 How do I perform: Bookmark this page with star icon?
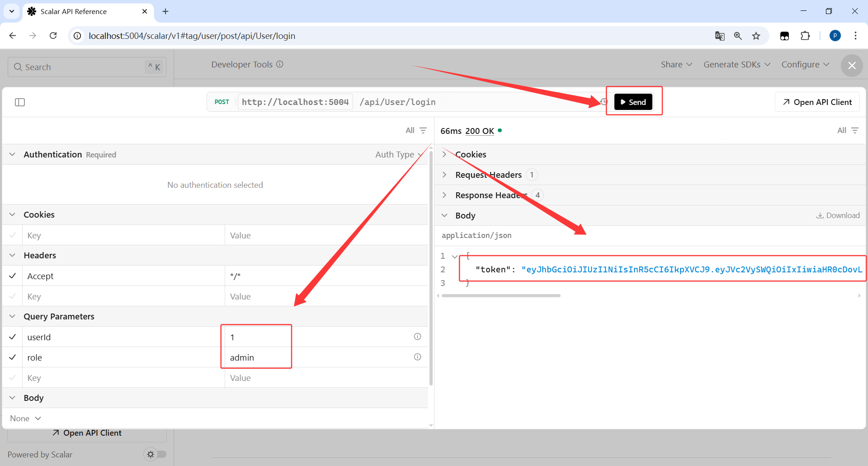(x=756, y=36)
